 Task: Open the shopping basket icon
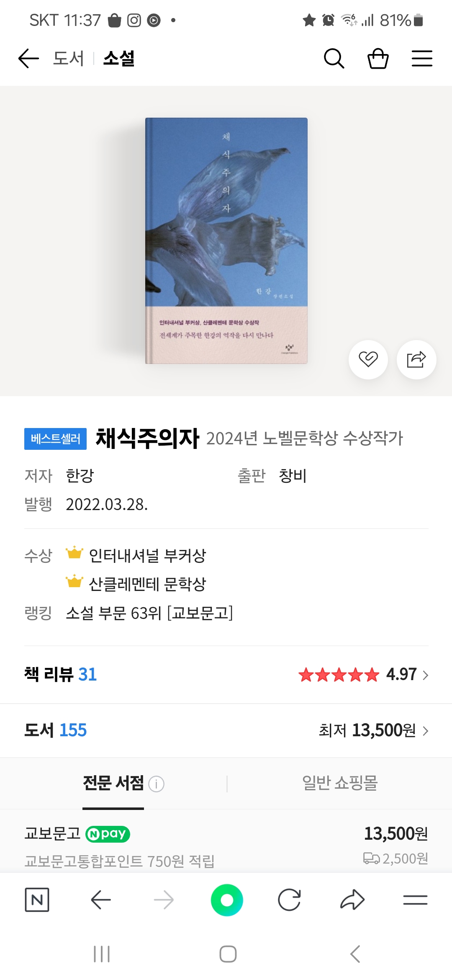pyautogui.click(x=378, y=58)
